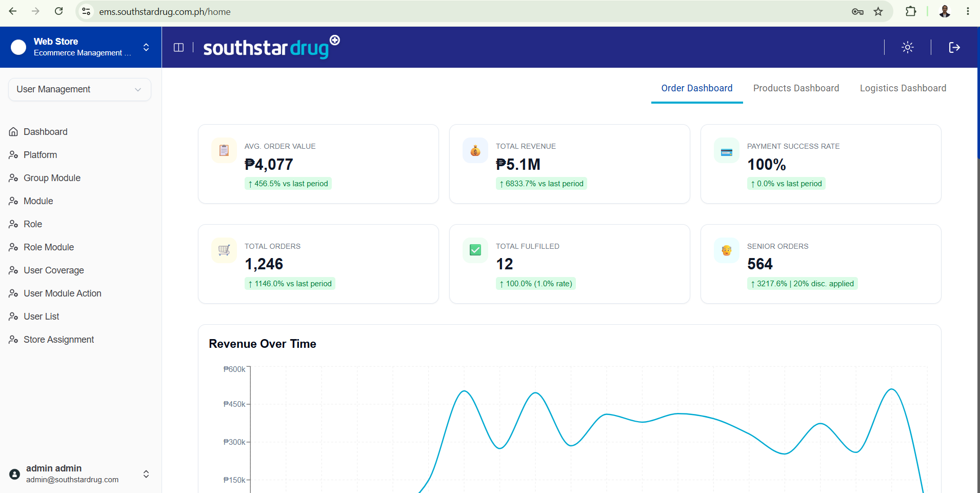Click the Senior Orders face icon

pyautogui.click(x=727, y=250)
